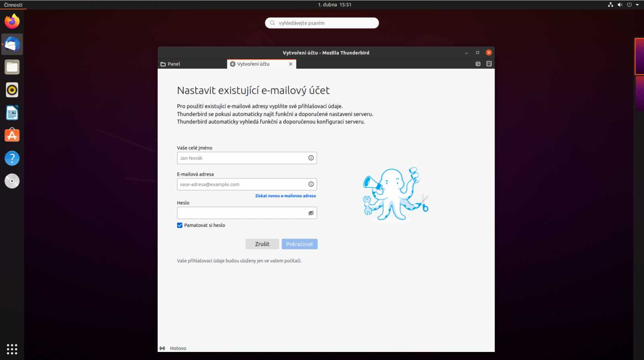Click the power tray icon

[629, 5]
